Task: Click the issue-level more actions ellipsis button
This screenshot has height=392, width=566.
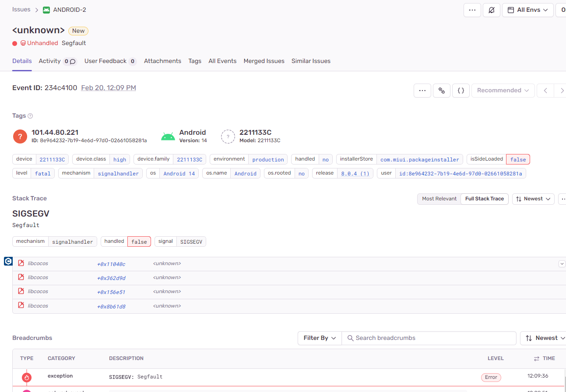Action: (472, 10)
